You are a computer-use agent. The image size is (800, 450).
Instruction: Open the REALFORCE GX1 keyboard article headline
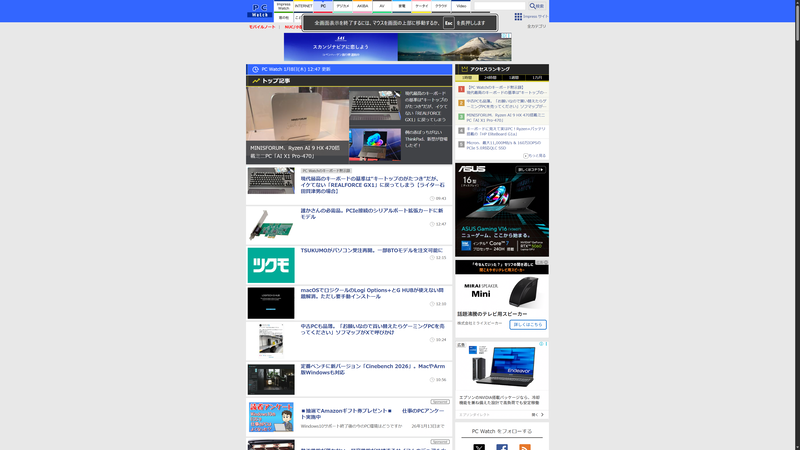coord(372,185)
